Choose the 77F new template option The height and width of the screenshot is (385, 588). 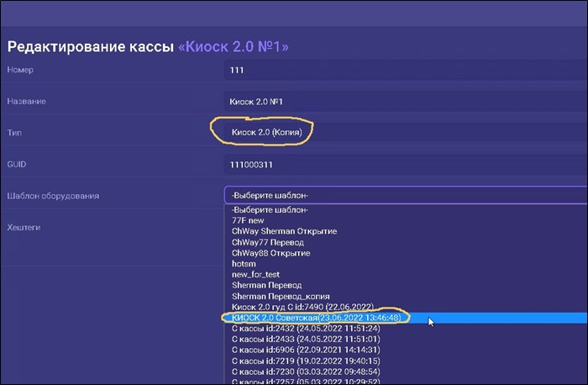[406, 220]
